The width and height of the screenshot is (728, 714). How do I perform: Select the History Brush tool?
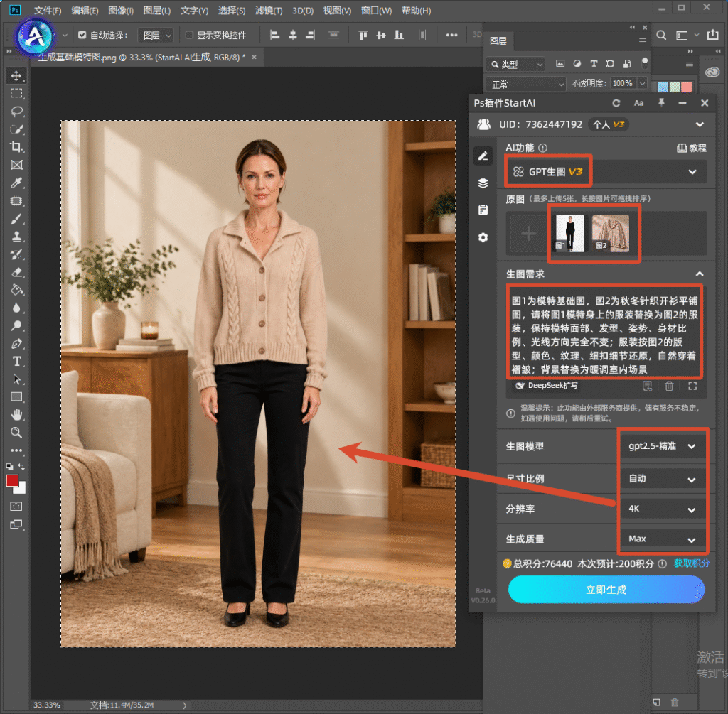point(16,254)
